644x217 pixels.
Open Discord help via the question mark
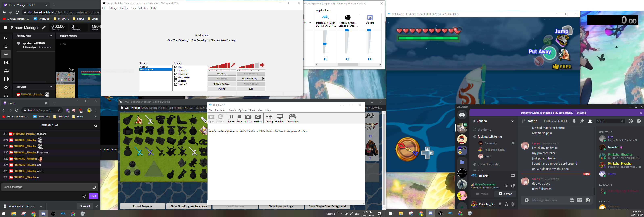click(639, 121)
